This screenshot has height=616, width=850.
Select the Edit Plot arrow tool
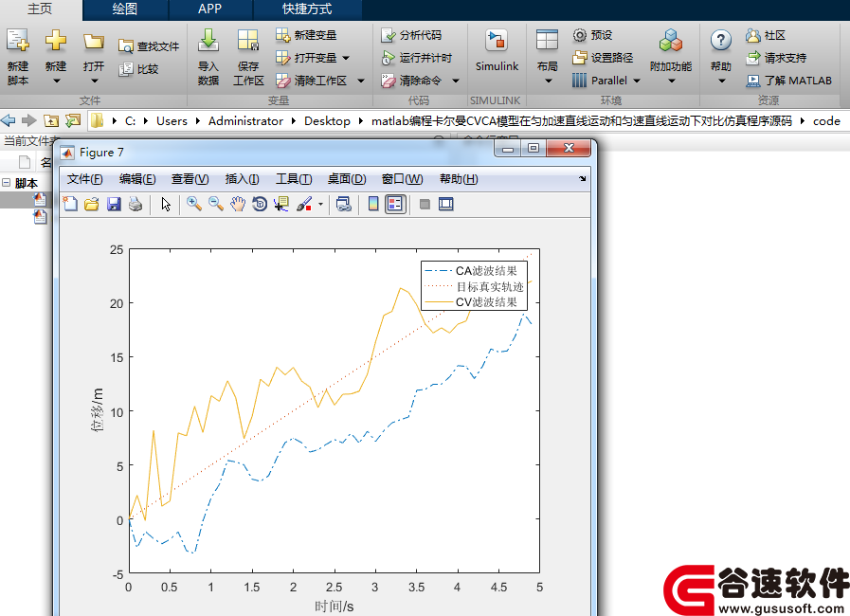[x=166, y=204]
